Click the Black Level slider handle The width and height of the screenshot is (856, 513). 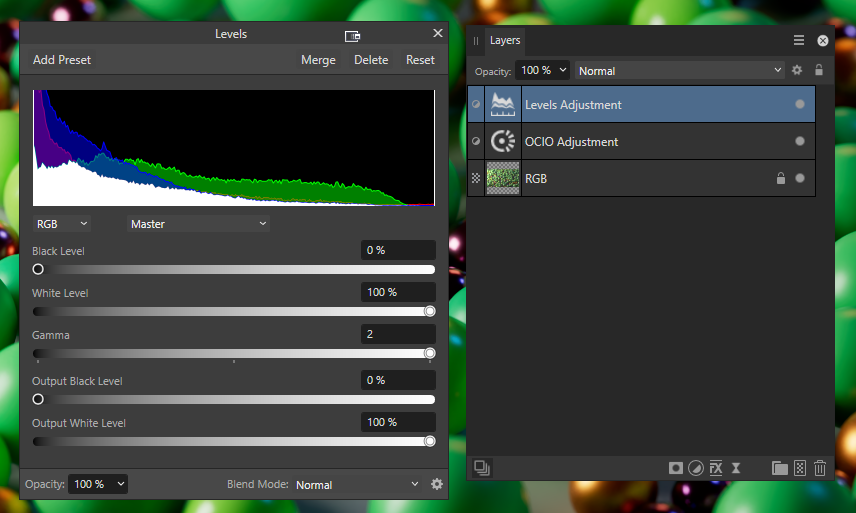point(38,269)
